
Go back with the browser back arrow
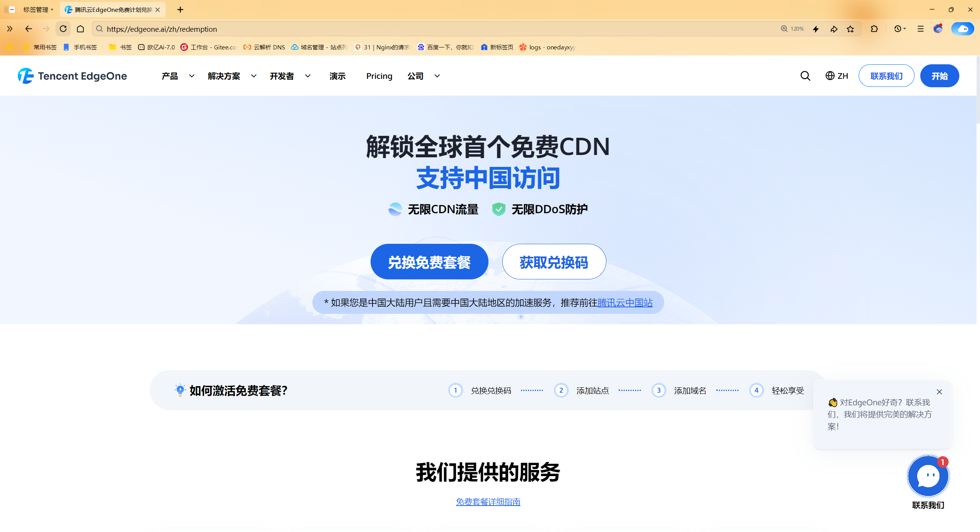[28, 29]
